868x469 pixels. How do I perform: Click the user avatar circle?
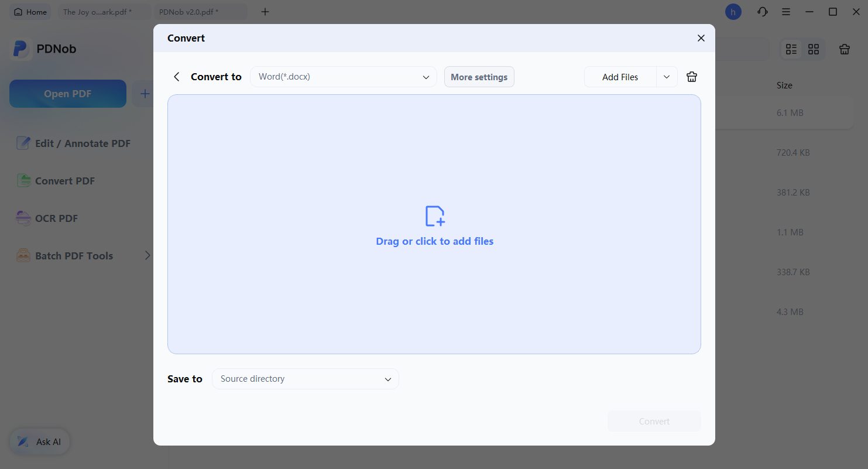(733, 12)
